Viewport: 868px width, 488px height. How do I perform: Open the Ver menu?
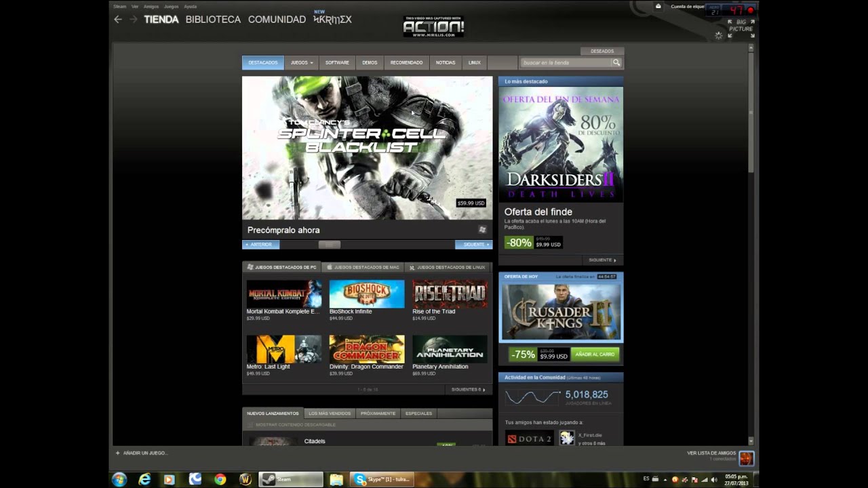135,7
